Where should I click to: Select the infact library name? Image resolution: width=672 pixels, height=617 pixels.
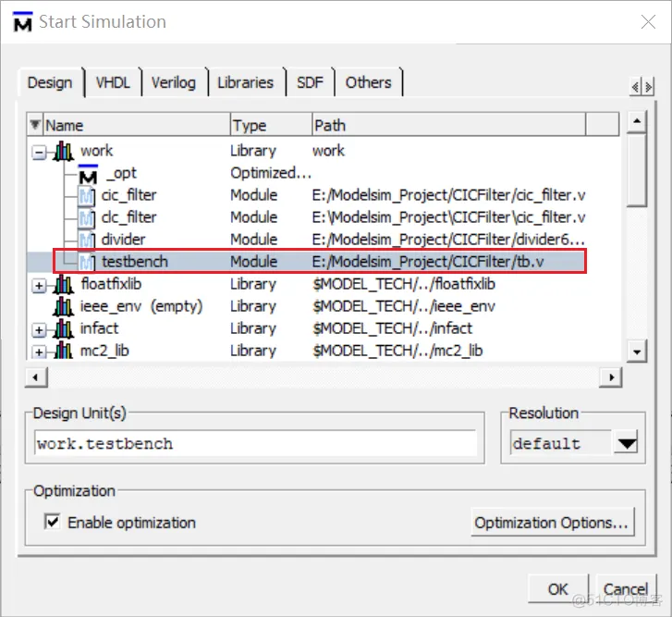[x=99, y=328]
